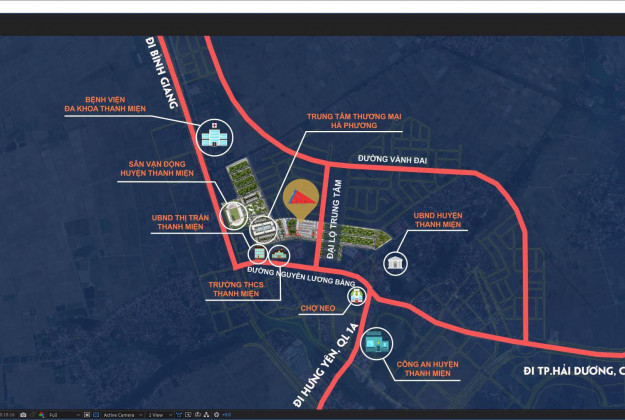Open the Comp Flowchart icon
Image resolution: width=625 pixels, height=420 pixels.
206,414
